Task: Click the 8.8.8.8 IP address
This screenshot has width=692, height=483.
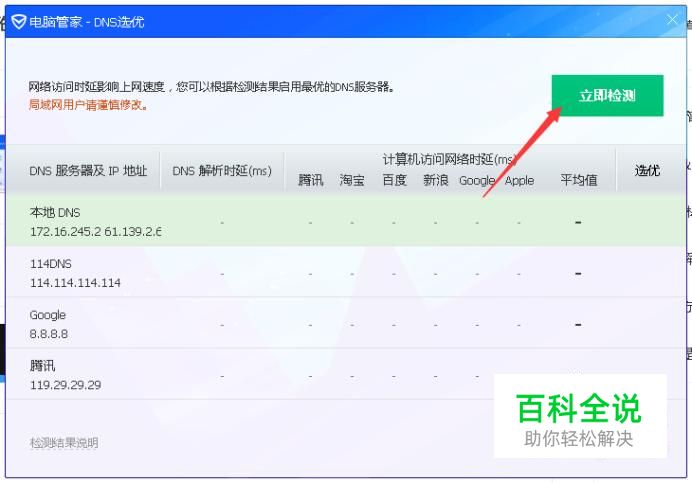Action: coord(49,334)
